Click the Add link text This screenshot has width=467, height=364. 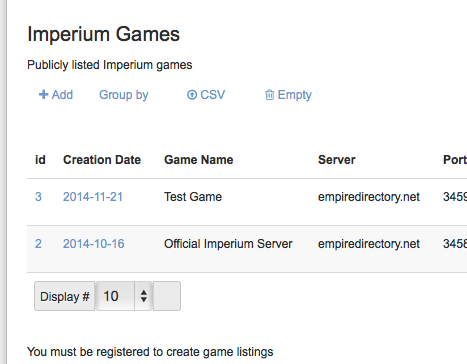point(62,95)
